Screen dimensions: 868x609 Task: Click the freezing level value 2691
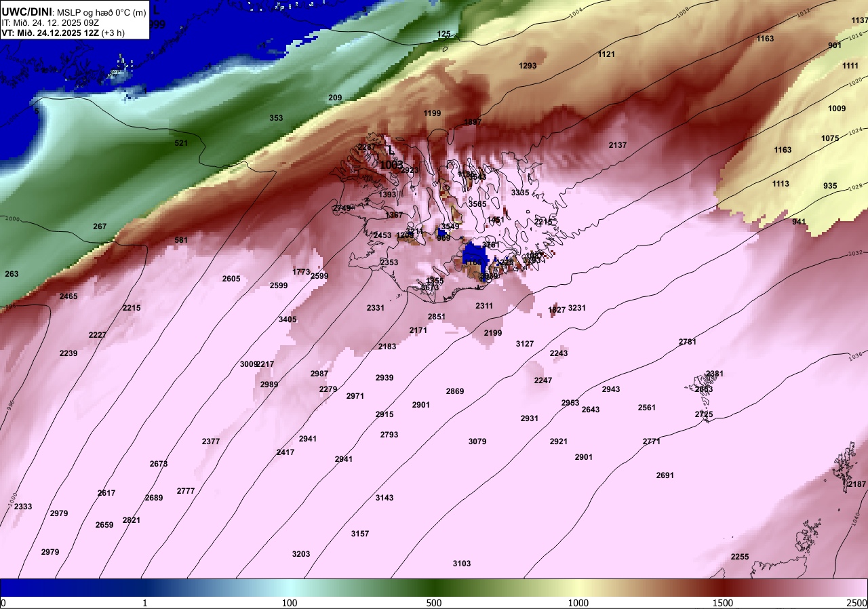coord(665,475)
